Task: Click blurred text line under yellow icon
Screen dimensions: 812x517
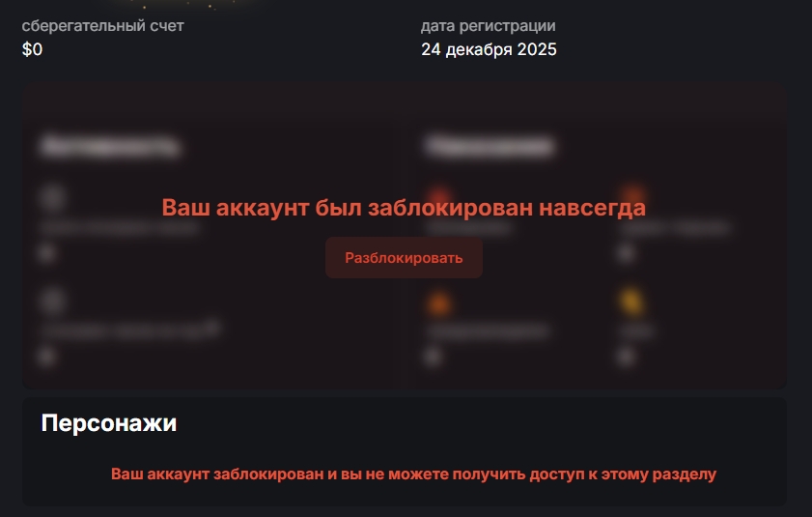Action: point(636,330)
